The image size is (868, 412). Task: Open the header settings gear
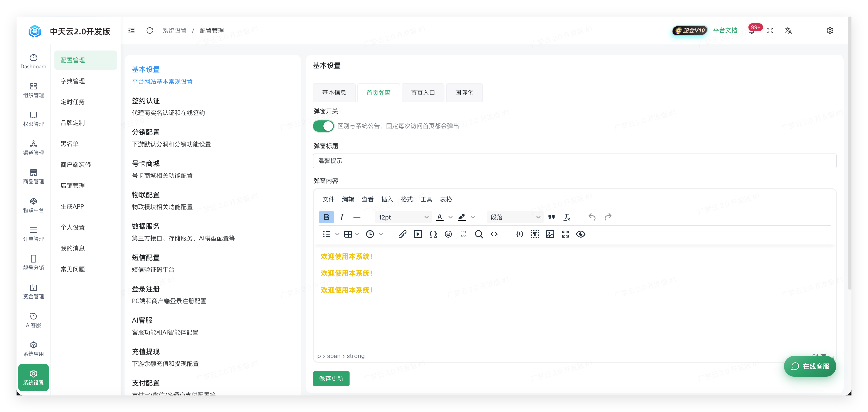pyautogui.click(x=830, y=30)
